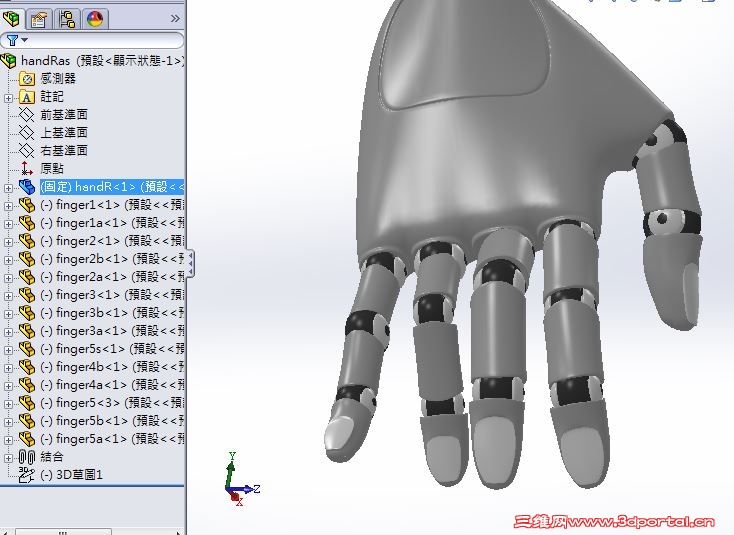
Task: Click the 註記 annotations icon
Action: click(x=27, y=97)
